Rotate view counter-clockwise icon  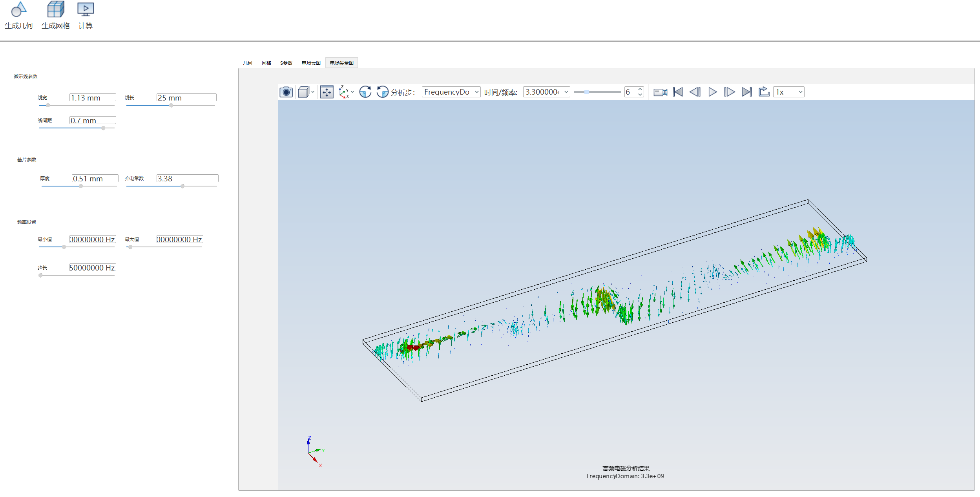click(382, 92)
